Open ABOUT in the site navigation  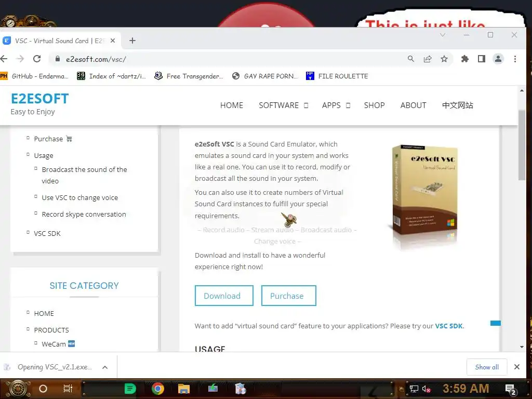pos(413,105)
